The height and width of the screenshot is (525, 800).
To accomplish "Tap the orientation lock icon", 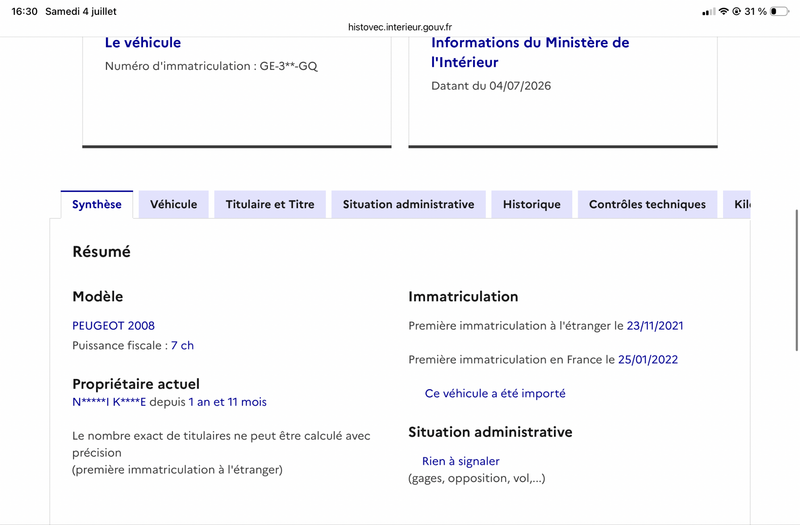I will 736,11.
